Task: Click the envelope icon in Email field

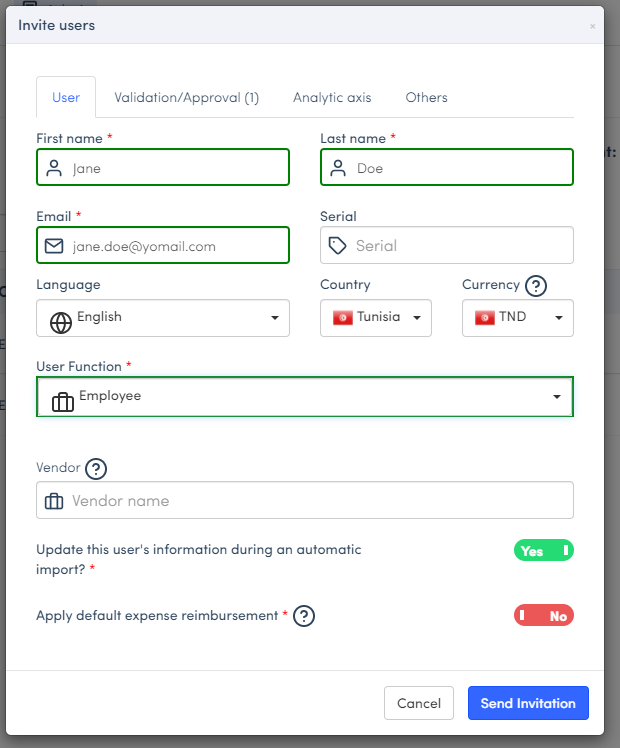Action: tap(54, 246)
